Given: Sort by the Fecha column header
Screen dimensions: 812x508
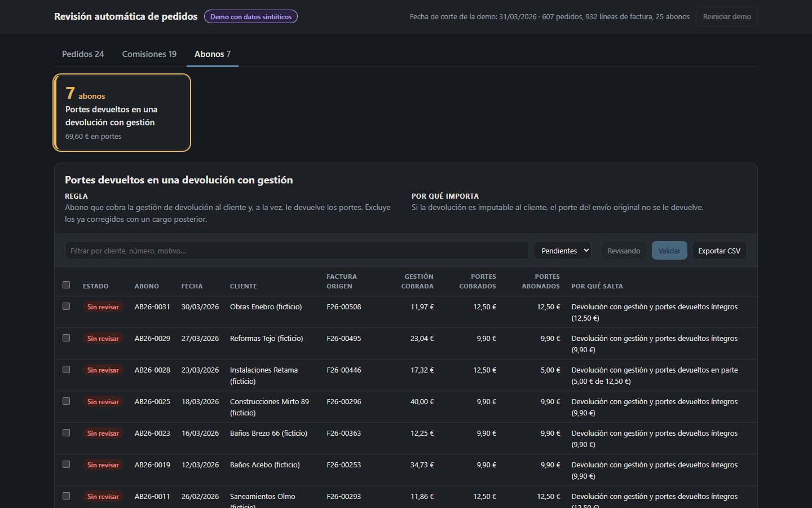Looking at the screenshot, I should 192,286.
